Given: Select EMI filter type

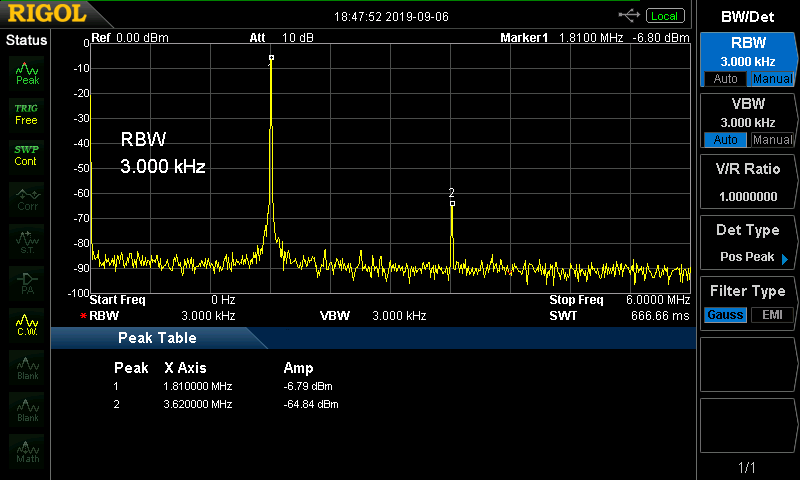Looking at the screenshot, I should [771, 315].
